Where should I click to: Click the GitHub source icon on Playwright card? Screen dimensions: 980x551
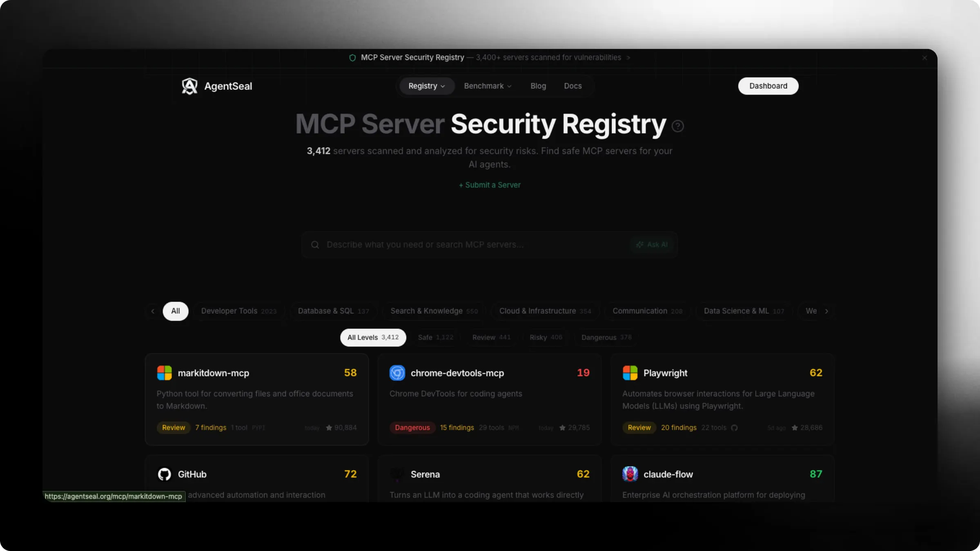(x=734, y=428)
